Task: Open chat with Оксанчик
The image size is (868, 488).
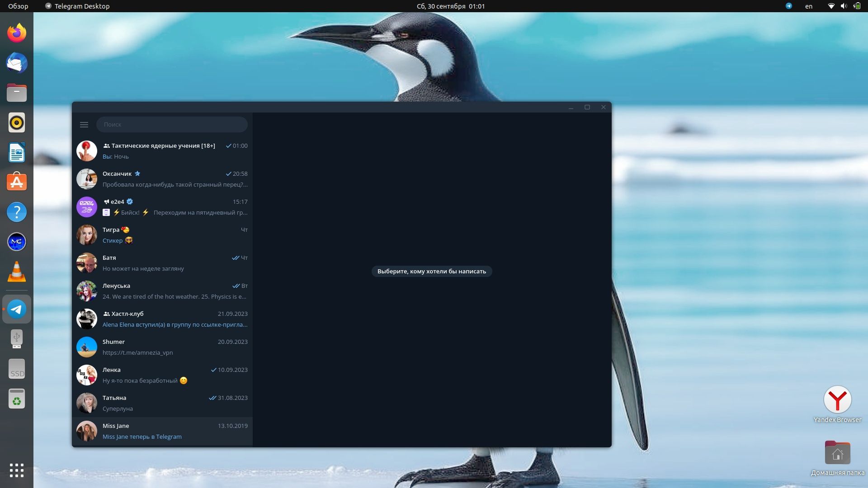Action: click(162, 179)
